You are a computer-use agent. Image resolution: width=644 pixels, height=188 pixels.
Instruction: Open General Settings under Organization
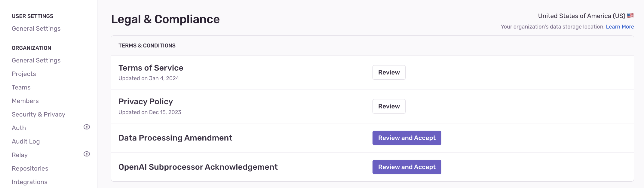(36, 60)
